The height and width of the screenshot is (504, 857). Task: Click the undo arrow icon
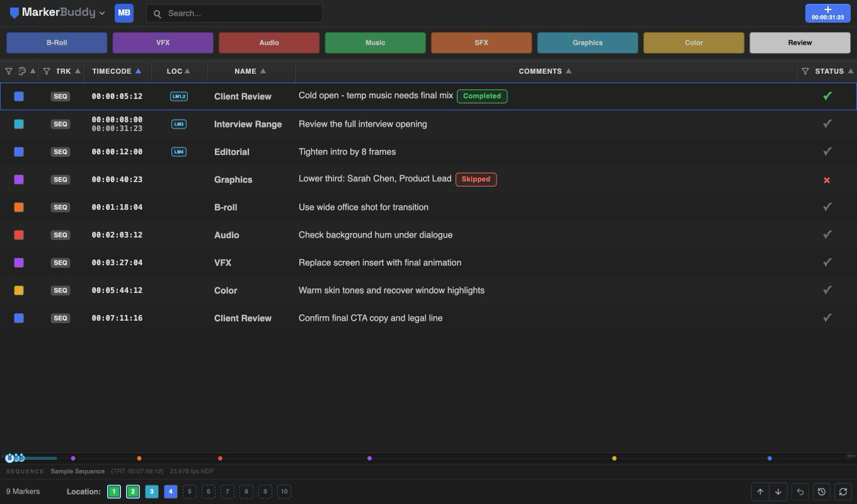(x=800, y=492)
